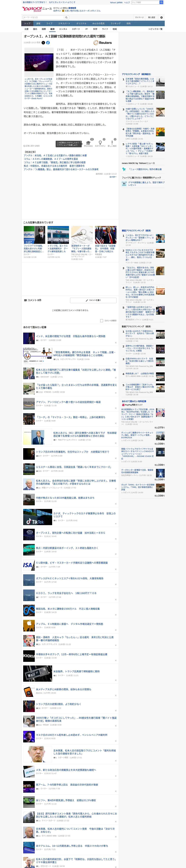
Task: Toggle the コメント非表示 checkbox
Action: click(x=102, y=320)
